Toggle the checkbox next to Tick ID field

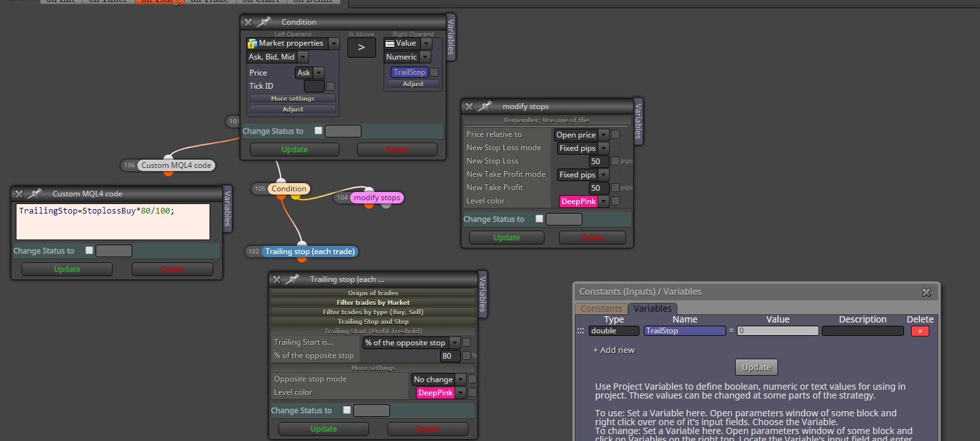point(330,86)
